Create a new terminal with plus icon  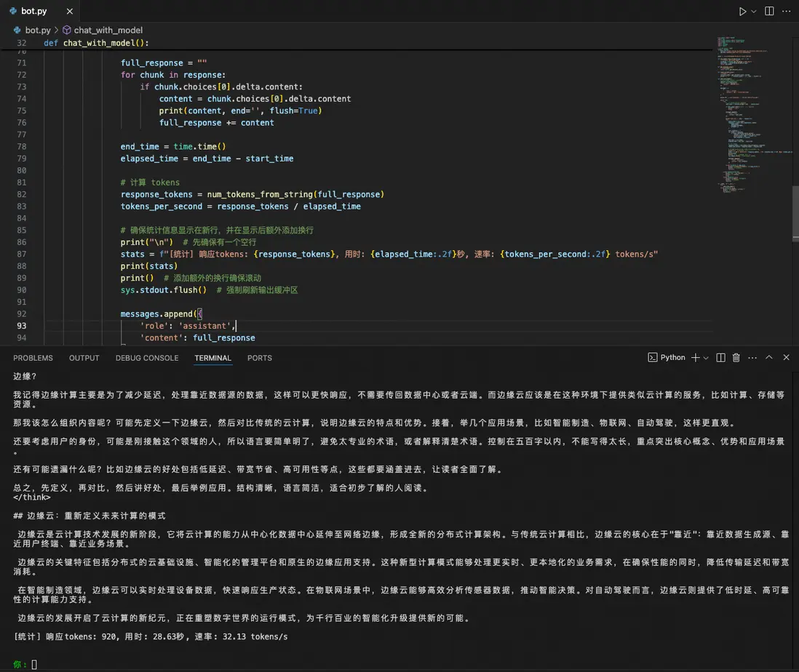(695, 358)
